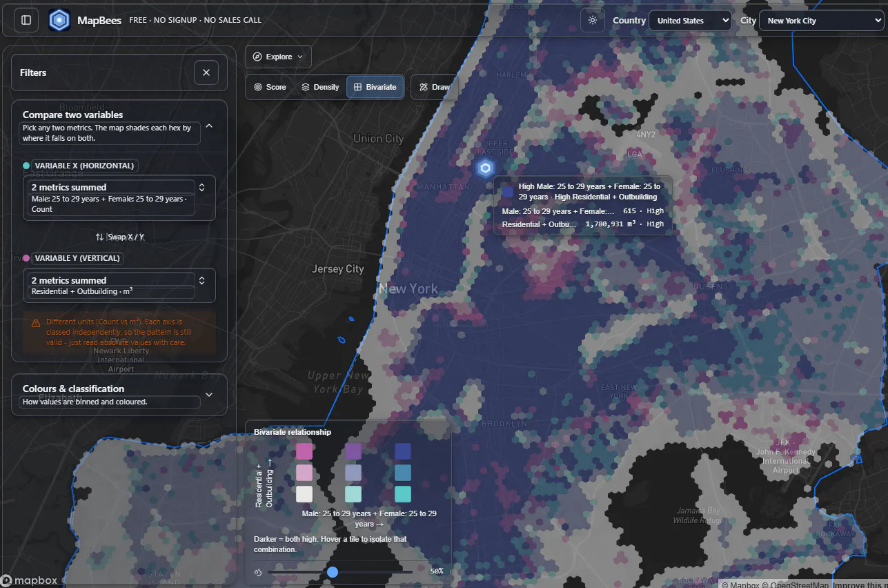
Task: Collapse the Compare two variables section
Action: tap(209, 126)
